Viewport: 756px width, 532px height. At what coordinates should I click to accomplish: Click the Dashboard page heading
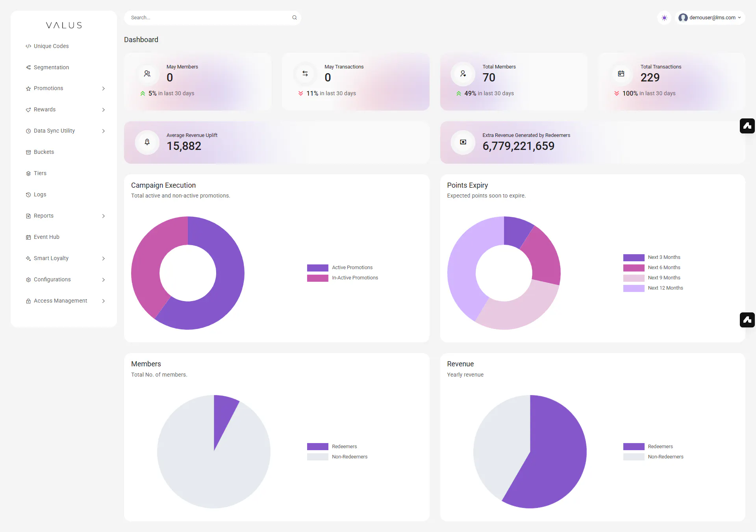(x=141, y=40)
